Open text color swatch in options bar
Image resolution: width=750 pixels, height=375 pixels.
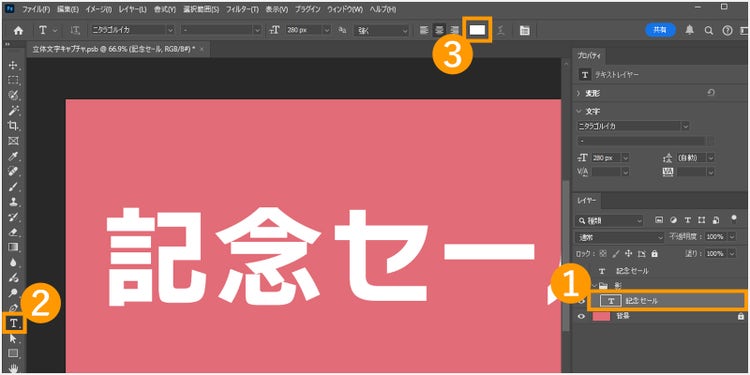[x=477, y=30]
